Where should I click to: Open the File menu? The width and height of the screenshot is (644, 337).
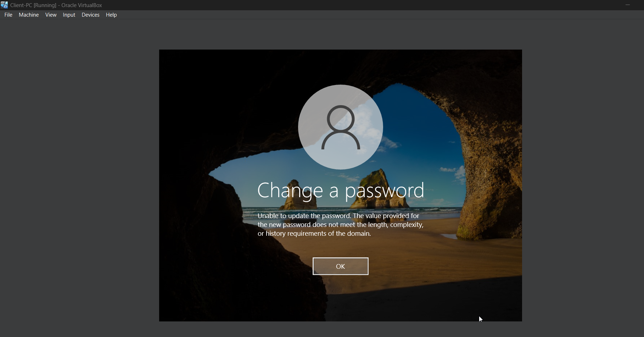pyautogui.click(x=8, y=15)
